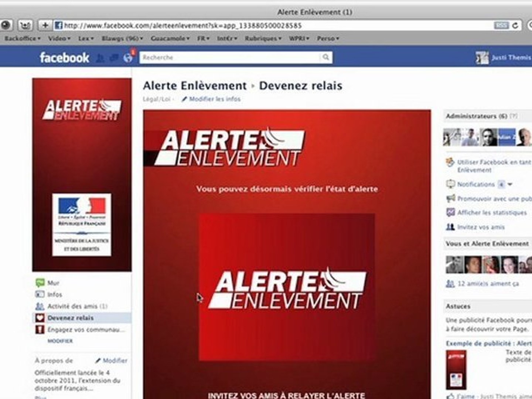Click the central Alerte Enlèvement red banner
The height and width of the screenshot is (399, 532).
(x=287, y=287)
